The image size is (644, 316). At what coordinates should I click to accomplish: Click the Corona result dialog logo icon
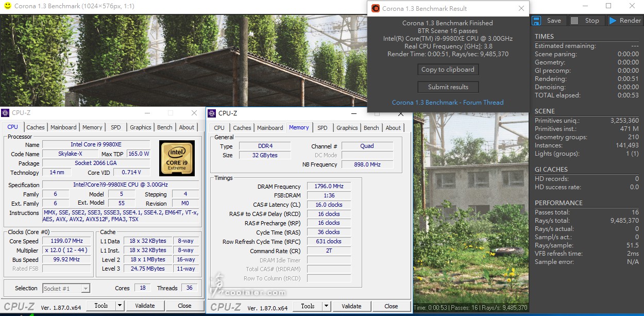pyautogui.click(x=375, y=8)
